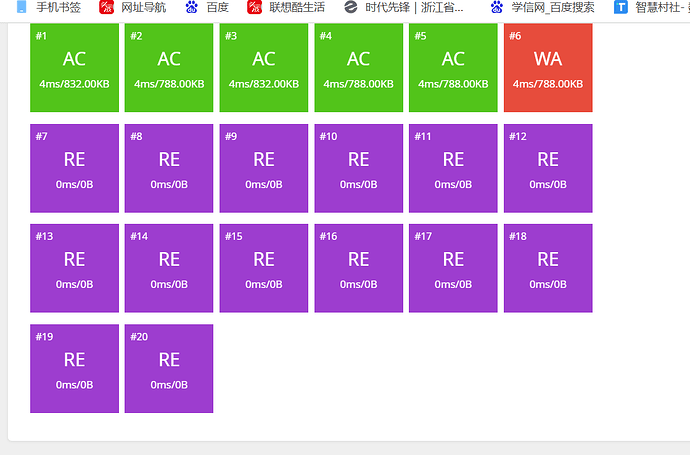Open test case #9 RE tile
The width and height of the screenshot is (690, 455).
tap(264, 168)
